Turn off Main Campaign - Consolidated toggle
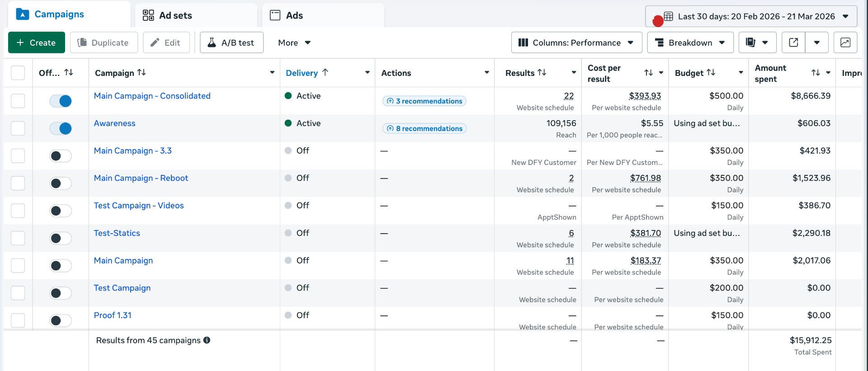868x371 pixels. pyautogui.click(x=61, y=101)
